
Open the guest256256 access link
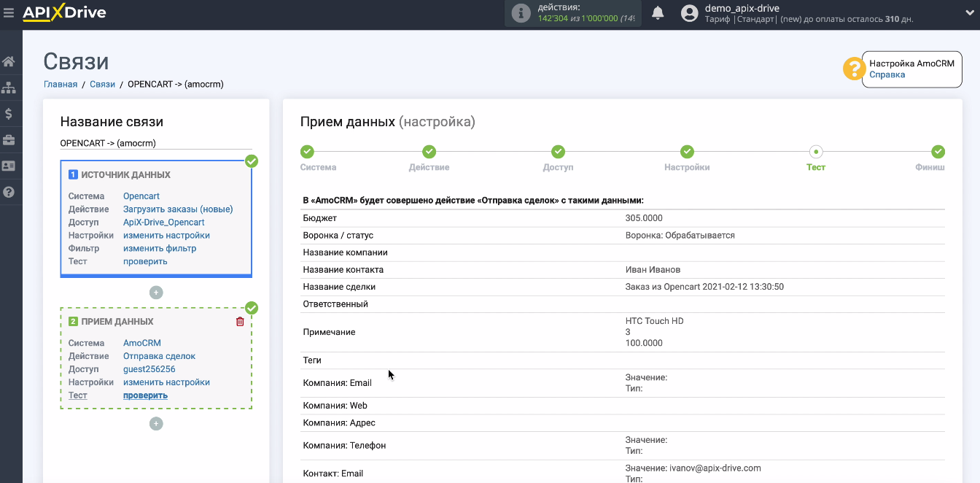pos(149,369)
